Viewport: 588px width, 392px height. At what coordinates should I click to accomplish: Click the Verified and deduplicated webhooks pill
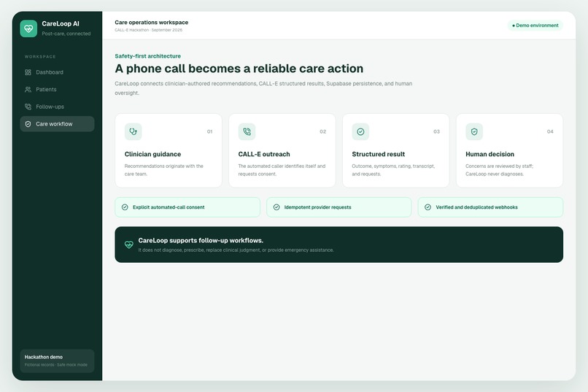point(490,207)
